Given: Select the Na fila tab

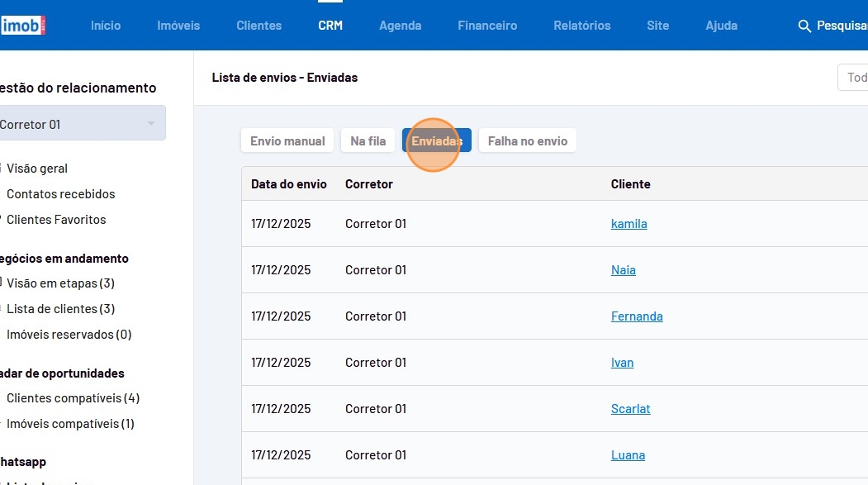Looking at the screenshot, I should [368, 141].
